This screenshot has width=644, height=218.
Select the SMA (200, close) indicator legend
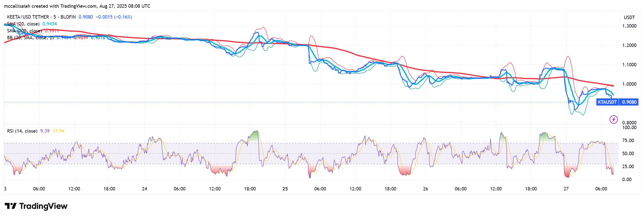[24, 31]
